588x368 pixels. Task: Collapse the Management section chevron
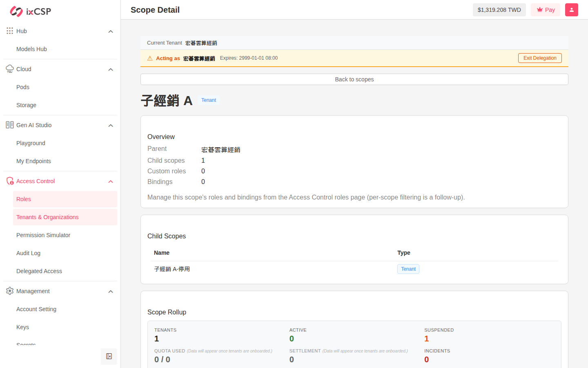[x=111, y=292]
